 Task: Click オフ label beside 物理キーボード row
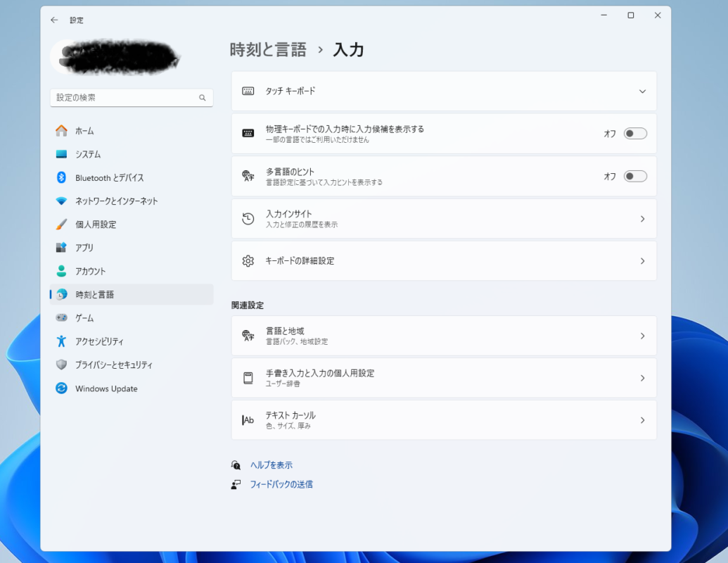610,134
